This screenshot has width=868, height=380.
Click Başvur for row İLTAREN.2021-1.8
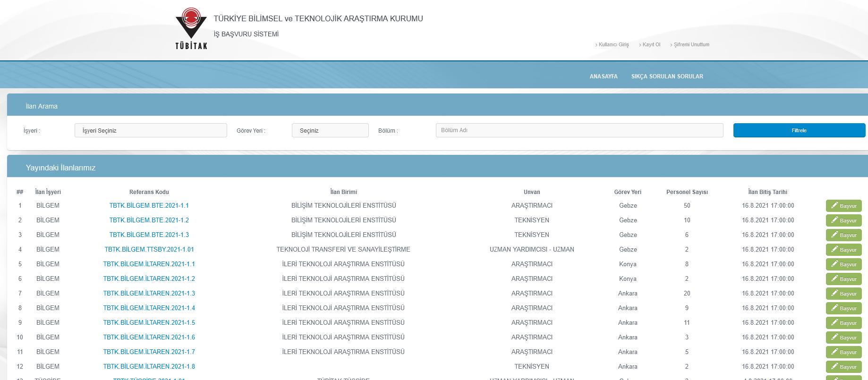[x=844, y=367]
